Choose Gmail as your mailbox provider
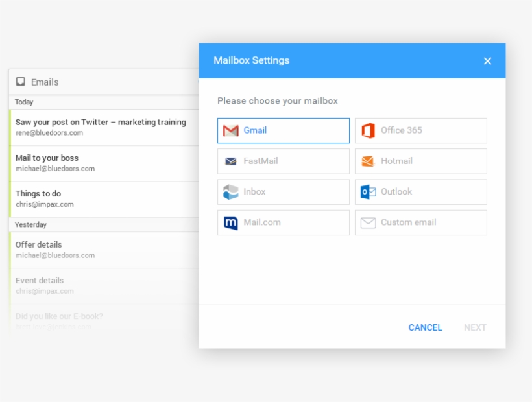532x402 pixels. click(283, 130)
